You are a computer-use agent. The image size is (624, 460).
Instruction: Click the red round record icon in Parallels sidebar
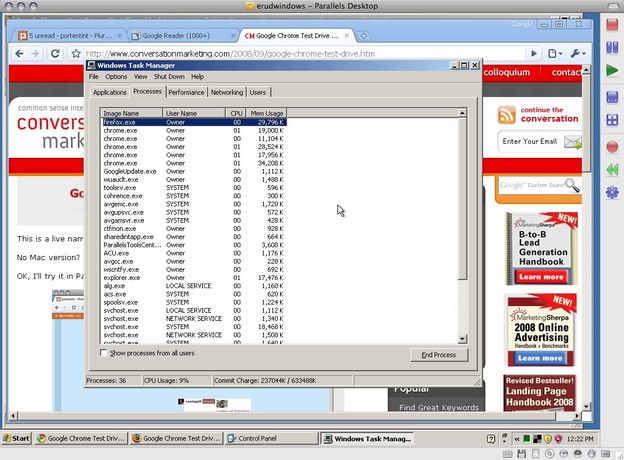tap(612, 146)
